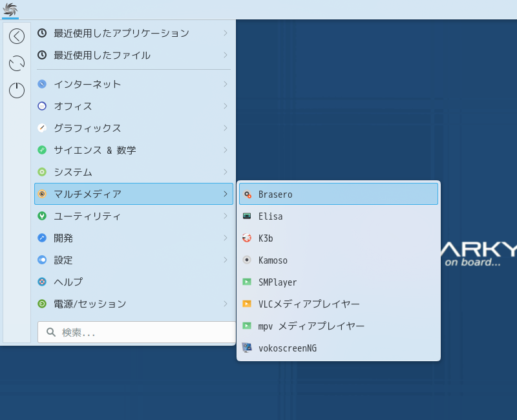The image size is (517, 420).
Task: Click the restart circular arrows icon
Action: pos(17,63)
